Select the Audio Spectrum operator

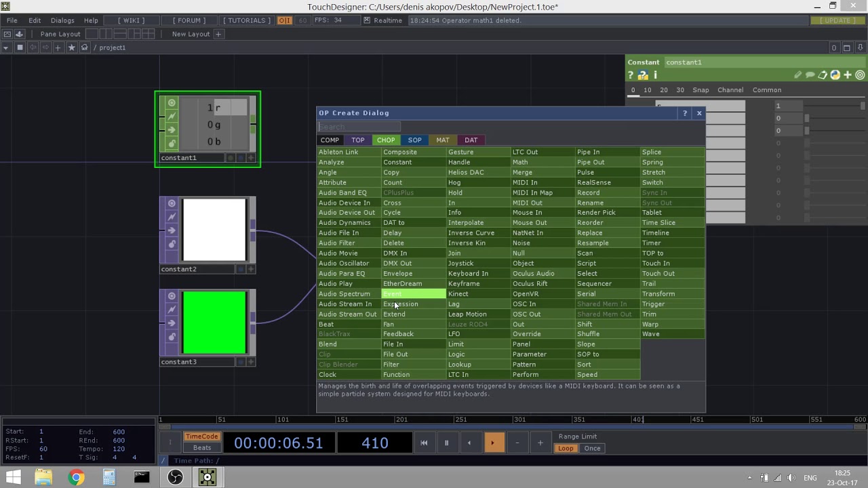349,294
